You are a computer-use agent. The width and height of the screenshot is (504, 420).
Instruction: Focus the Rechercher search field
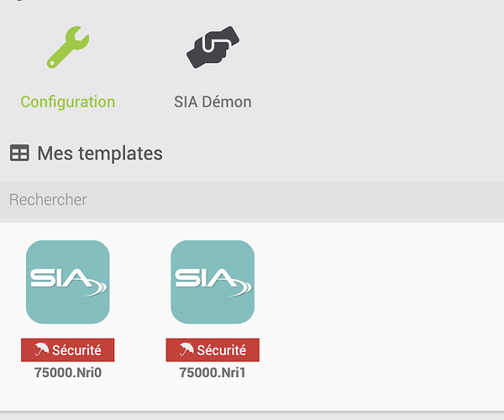pos(252,200)
